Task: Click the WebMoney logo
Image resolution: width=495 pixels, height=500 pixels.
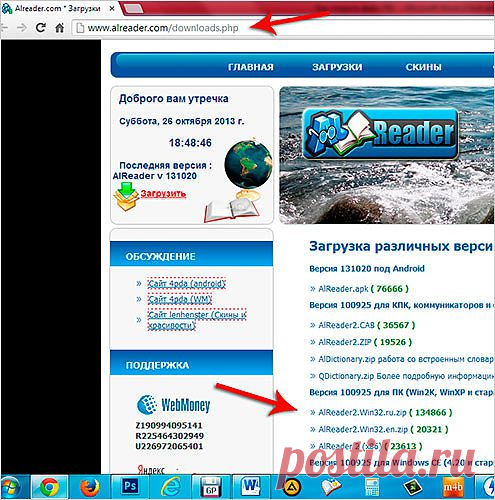Action: (173, 404)
